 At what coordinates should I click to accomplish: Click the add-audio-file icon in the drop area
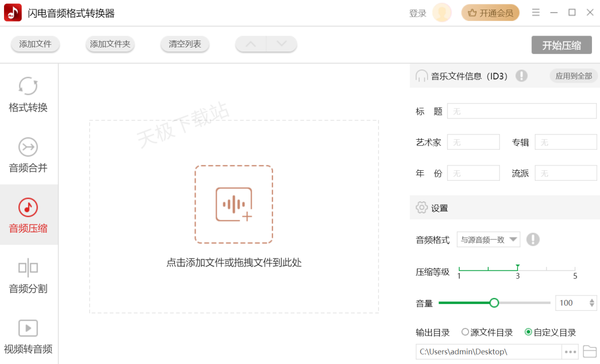click(x=234, y=204)
